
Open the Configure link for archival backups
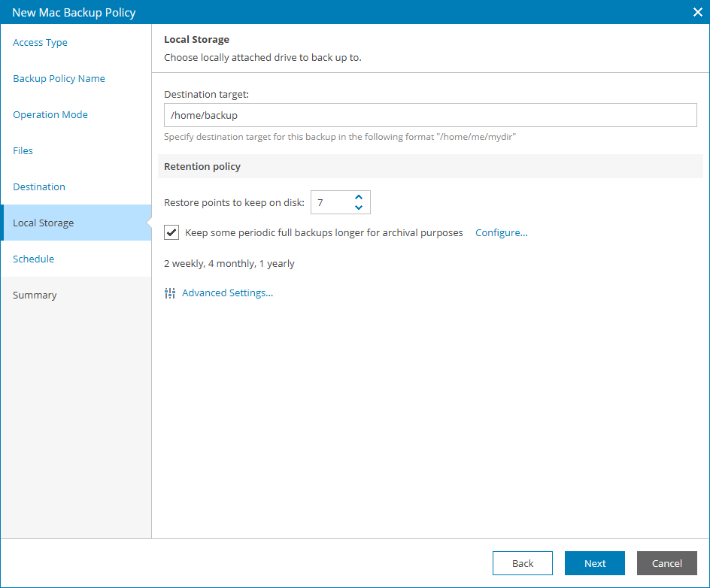pyautogui.click(x=501, y=232)
